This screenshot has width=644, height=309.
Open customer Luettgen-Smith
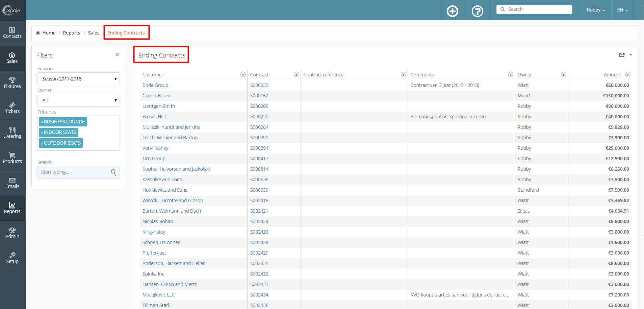click(159, 106)
